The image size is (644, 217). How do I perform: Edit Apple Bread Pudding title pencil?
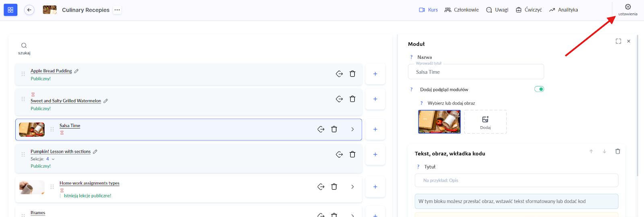point(76,71)
